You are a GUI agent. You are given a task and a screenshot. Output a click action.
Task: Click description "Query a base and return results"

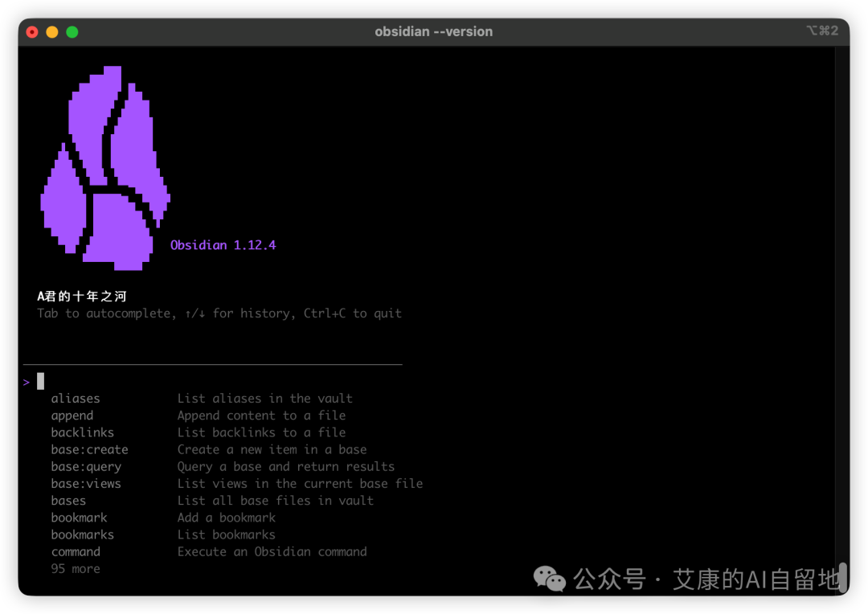[x=285, y=467]
